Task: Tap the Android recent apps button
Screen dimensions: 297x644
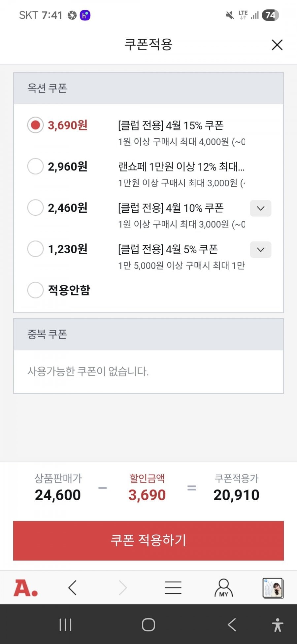Action: (x=65, y=625)
